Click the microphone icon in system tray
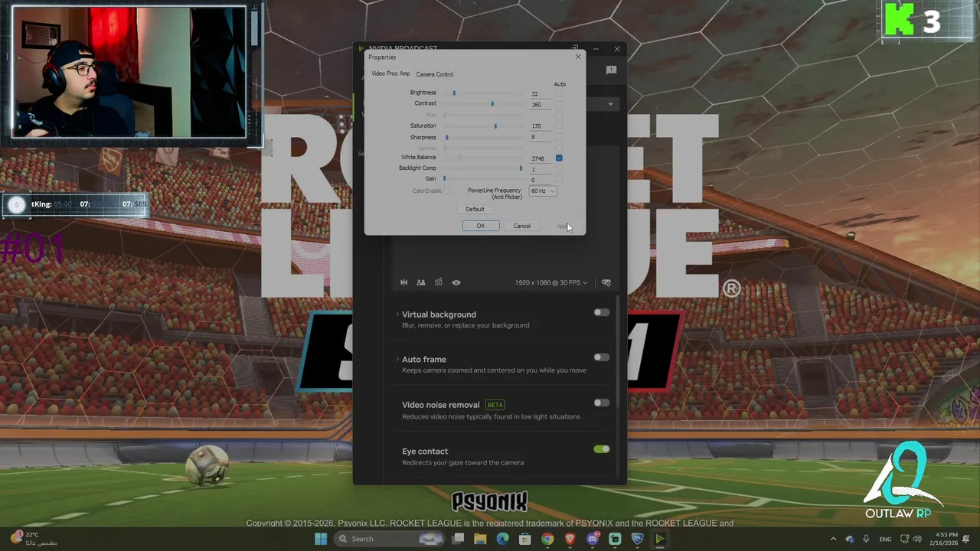The width and height of the screenshot is (980, 551). pos(866,539)
